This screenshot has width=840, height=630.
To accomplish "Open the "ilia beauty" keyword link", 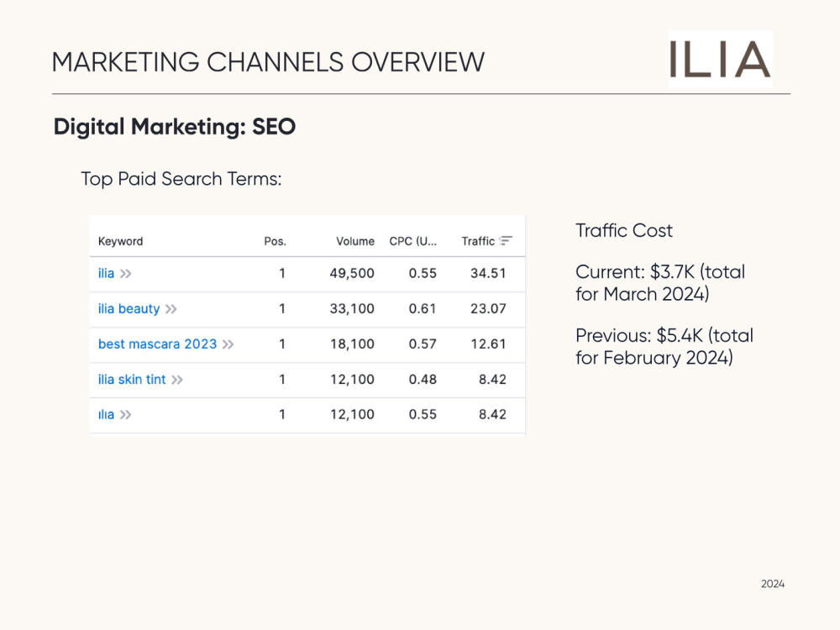I will (129, 309).
